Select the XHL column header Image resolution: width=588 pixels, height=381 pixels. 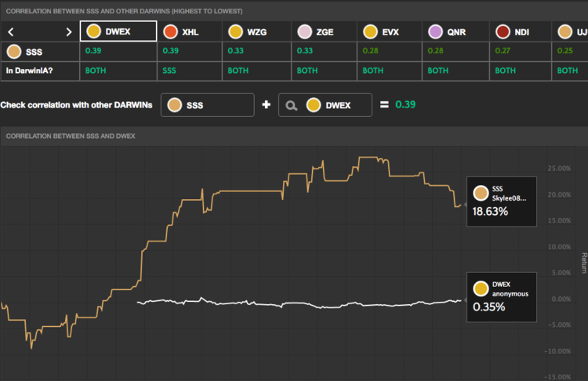pyautogui.click(x=190, y=31)
